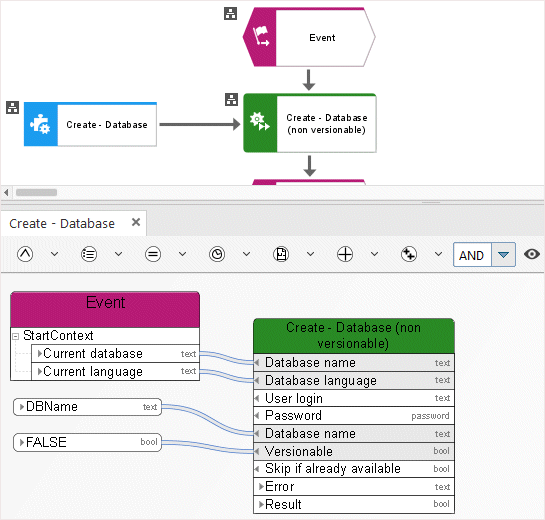Screen dimensions: 545x520
Task: Select the Error output row
Action: coord(354,487)
